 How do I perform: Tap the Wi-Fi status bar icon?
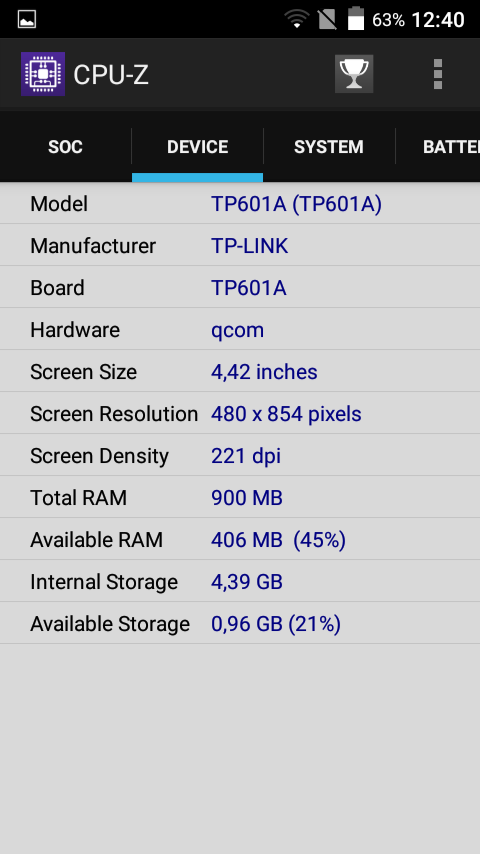point(296,20)
